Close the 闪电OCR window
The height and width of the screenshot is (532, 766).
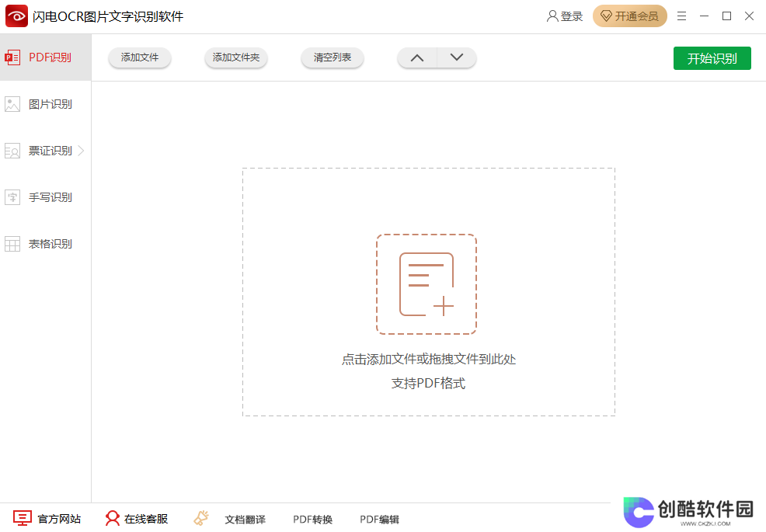(749, 16)
